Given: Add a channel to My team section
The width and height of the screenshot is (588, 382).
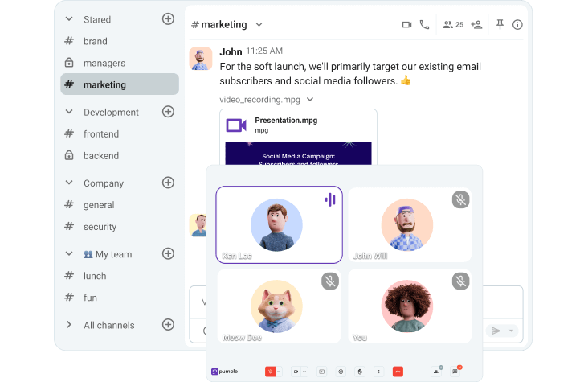Looking at the screenshot, I should 168,253.
